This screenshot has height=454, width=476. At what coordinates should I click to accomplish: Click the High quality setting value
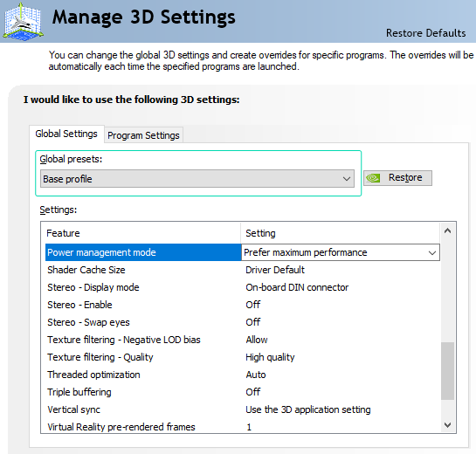coord(270,357)
